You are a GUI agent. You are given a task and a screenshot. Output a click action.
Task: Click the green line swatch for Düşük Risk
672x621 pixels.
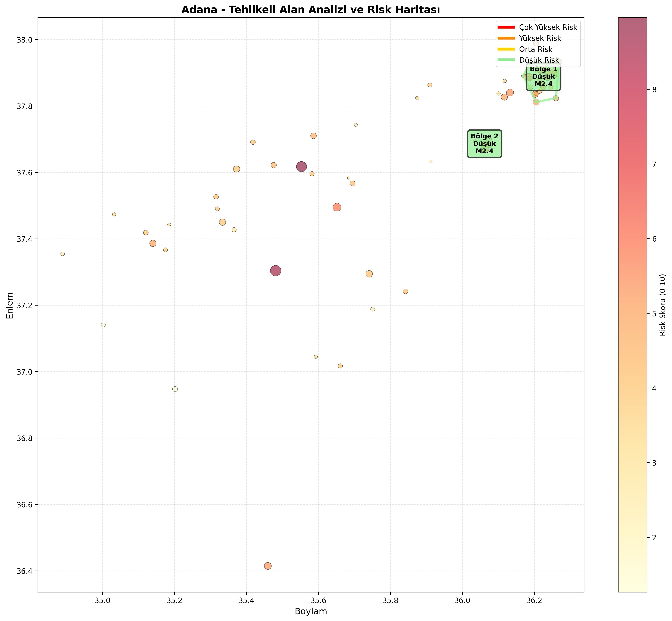click(x=506, y=60)
